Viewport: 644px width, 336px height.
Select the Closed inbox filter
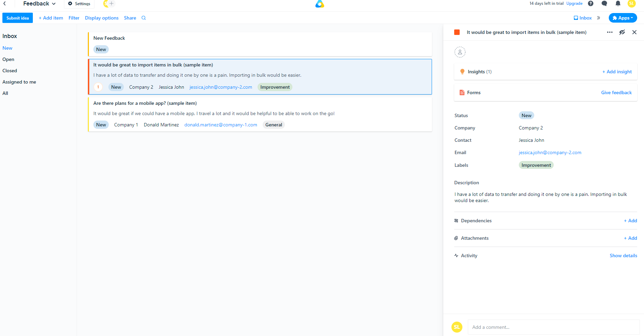[x=10, y=71]
